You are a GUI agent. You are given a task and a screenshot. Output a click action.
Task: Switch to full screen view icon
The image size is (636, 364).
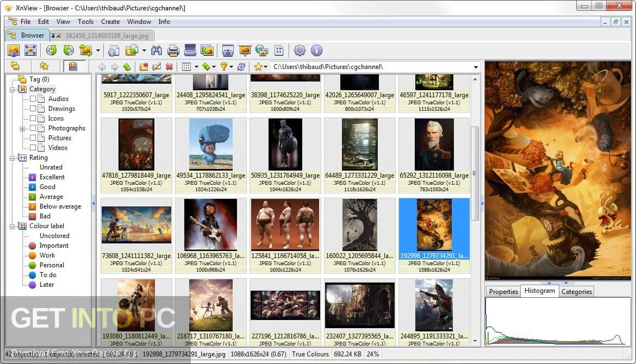click(x=30, y=51)
